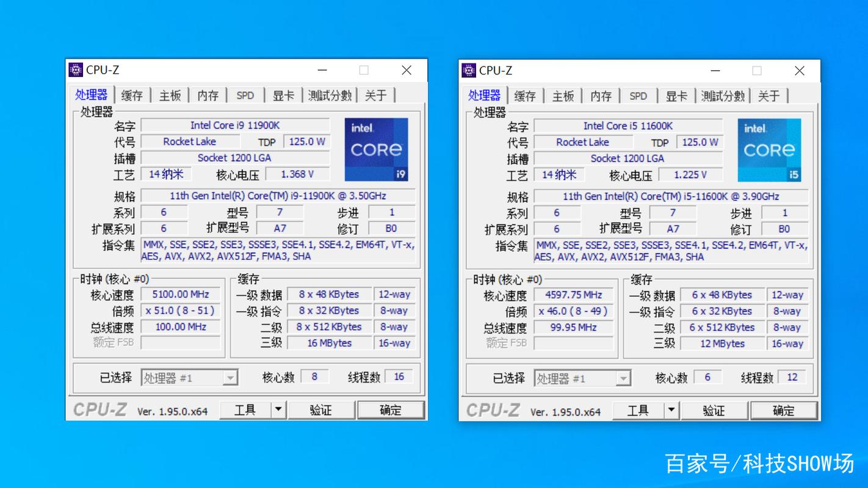The width and height of the screenshot is (868, 488).
Task: Click 6 x 32 KBytes L1 instruction value
Action: coord(723,311)
